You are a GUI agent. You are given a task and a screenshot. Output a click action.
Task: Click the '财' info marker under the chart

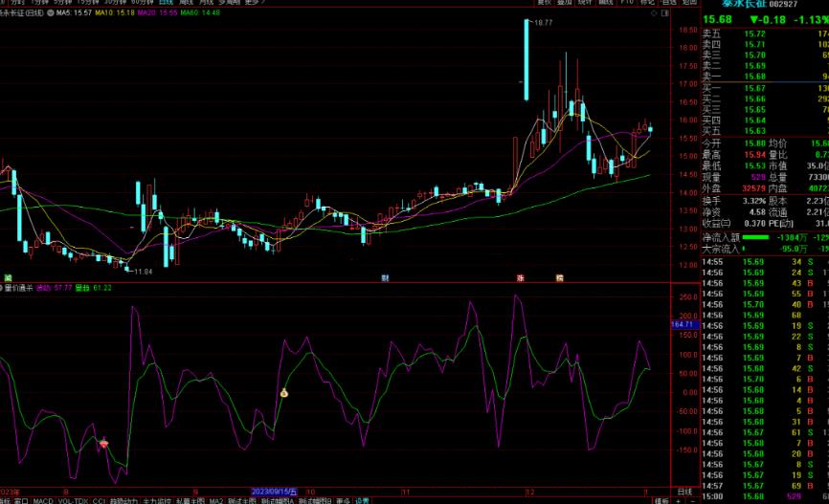tap(385, 278)
